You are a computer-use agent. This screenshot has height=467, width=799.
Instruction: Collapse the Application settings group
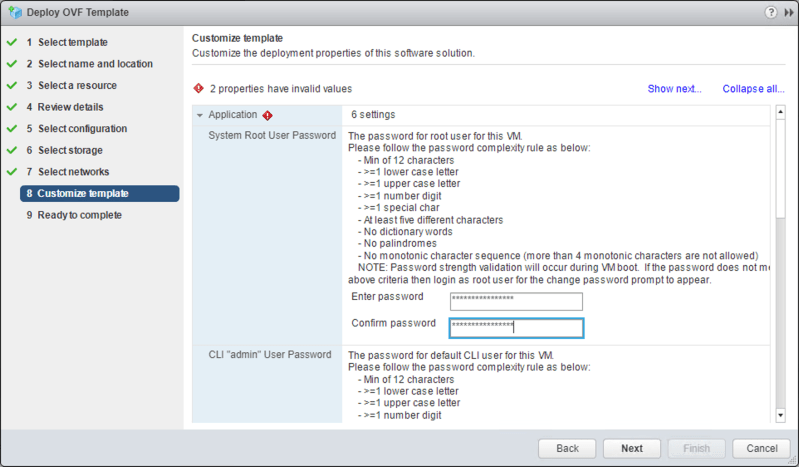tap(200, 115)
